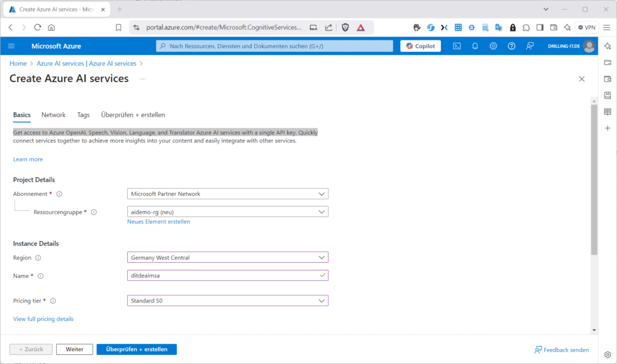
Task: Click info icon next to Region
Action: [38, 258]
